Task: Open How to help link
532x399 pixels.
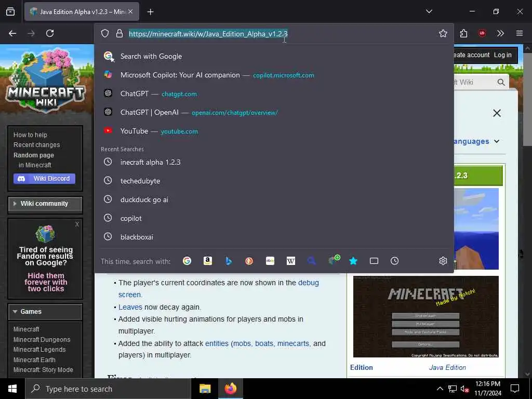Action: (30, 135)
